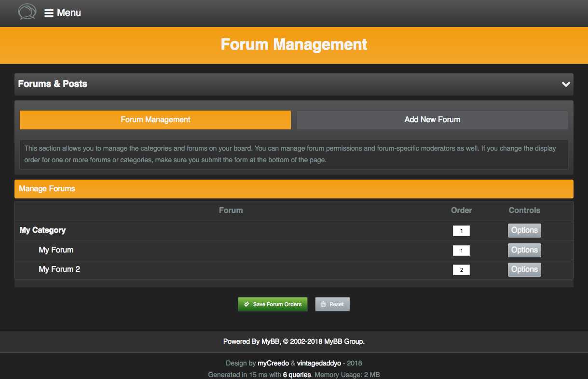Visit the myCreedo designer link
This screenshot has width=588, height=379.
pos(273,363)
